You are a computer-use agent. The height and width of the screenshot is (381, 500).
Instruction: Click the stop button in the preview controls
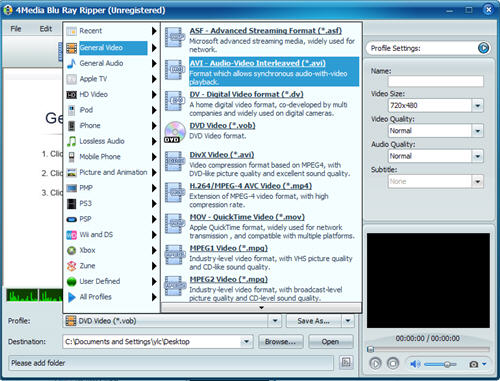[x=393, y=363]
